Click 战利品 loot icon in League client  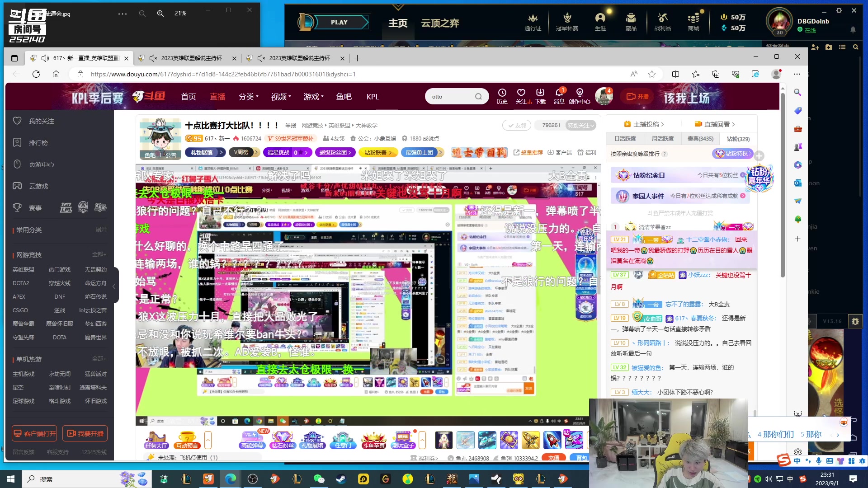click(x=662, y=22)
